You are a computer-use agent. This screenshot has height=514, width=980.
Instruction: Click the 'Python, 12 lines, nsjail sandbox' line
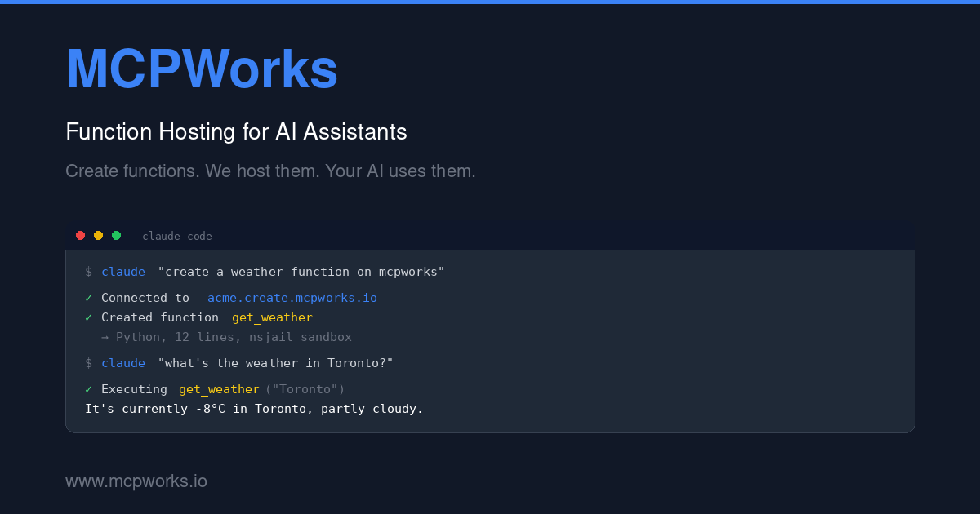234,337
